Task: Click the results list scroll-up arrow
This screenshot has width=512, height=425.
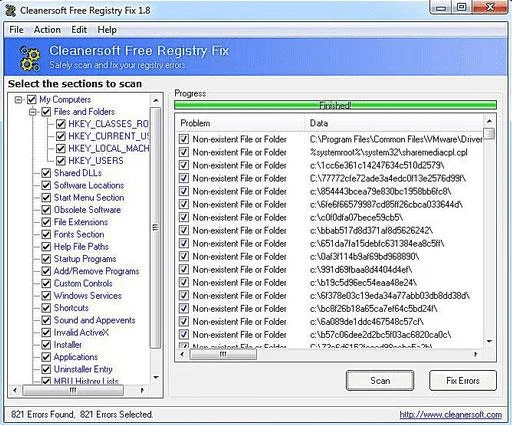Action: point(489,121)
